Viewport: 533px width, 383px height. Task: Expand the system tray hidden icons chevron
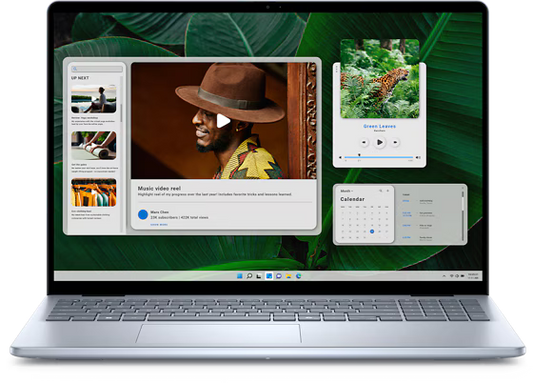(444, 276)
